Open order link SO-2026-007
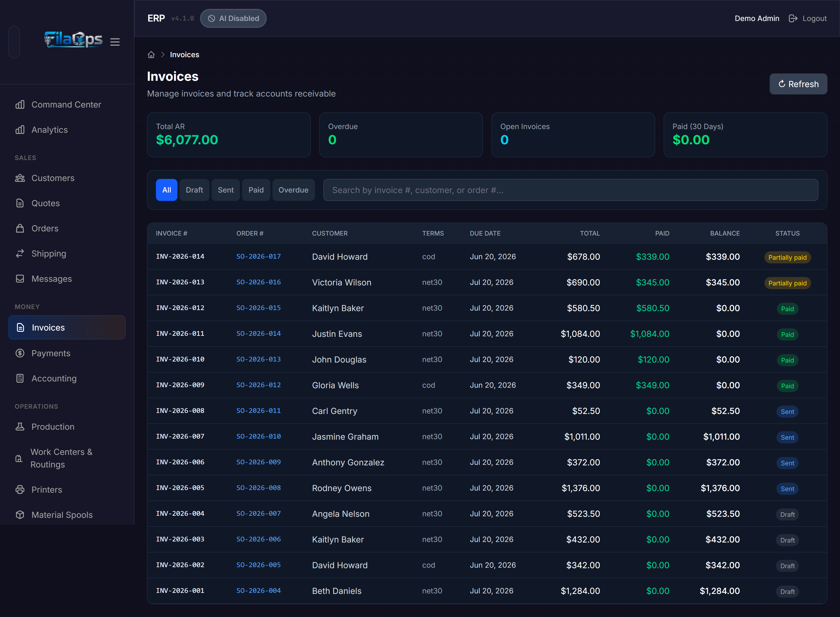The height and width of the screenshot is (617, 840). 258,514
